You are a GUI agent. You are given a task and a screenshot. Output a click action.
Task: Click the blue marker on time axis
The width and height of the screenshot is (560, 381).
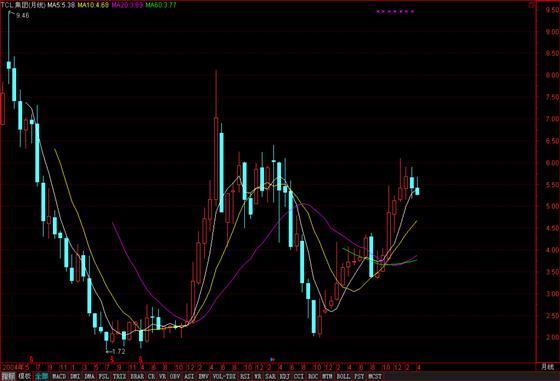click(x=272, y=359)
